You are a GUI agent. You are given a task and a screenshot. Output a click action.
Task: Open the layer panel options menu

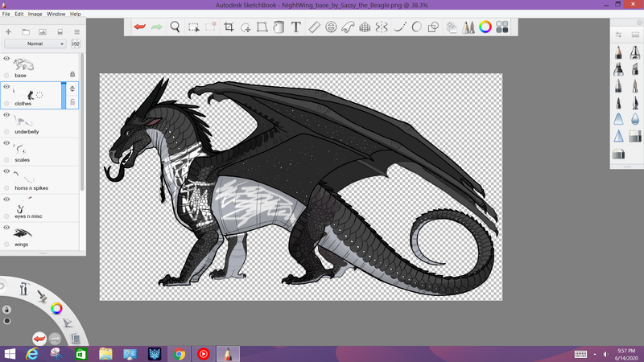tap(76, 31)
